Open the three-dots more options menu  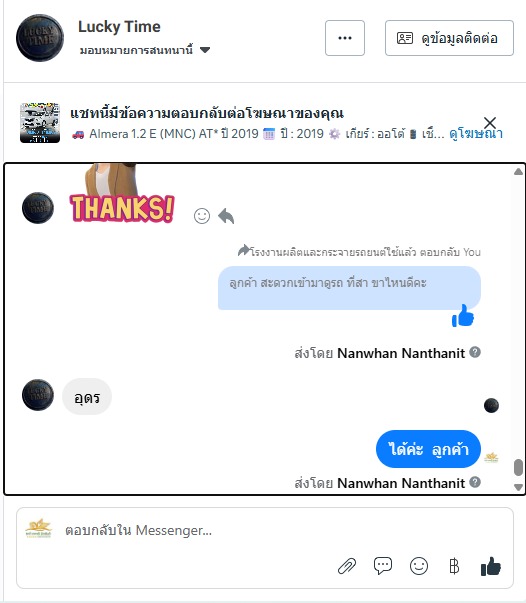click(345, 38)
